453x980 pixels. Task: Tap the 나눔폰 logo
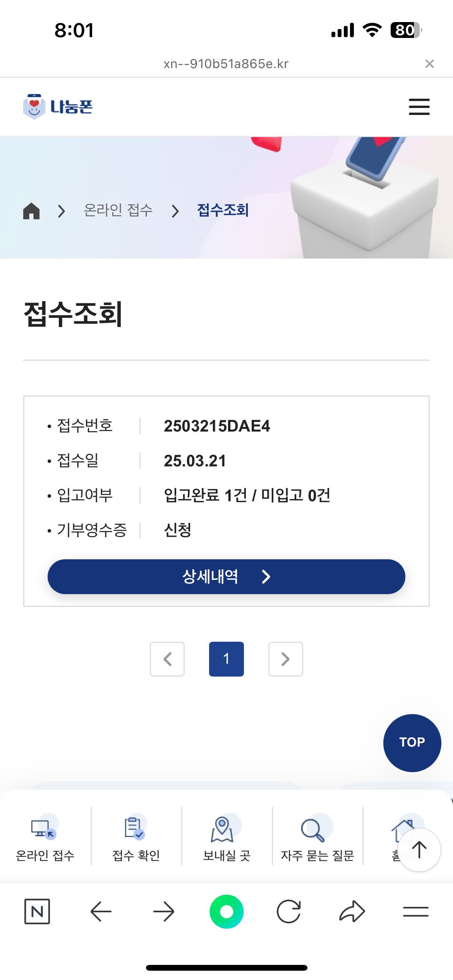click(x=58, y=106)
